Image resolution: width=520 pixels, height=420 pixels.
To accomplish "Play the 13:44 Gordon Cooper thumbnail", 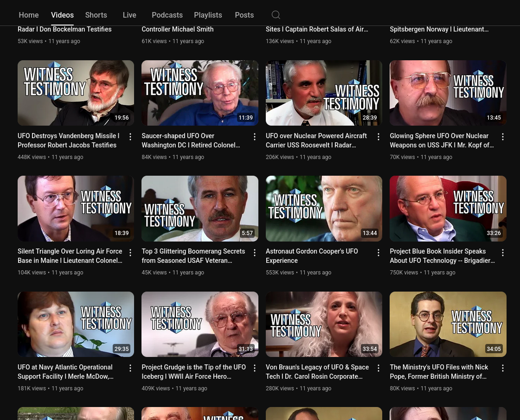I will tap(324, 209).
